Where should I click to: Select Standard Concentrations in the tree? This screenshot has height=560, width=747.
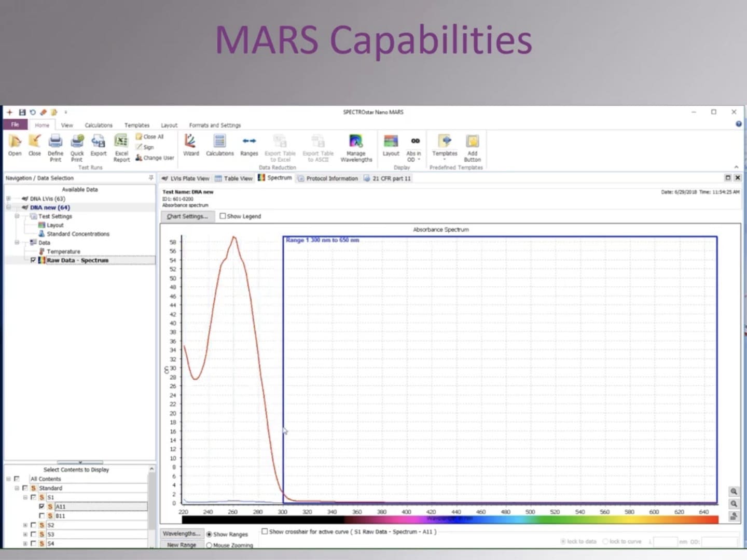78,234
